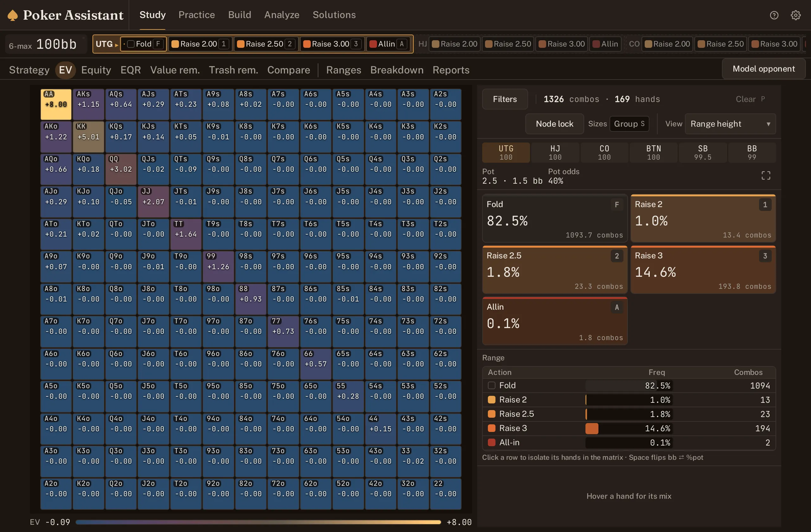Click the Raise 2 1.0% card
Image resolution: width=811 pixels, height=532 pixels.
(x=703, y=218)
